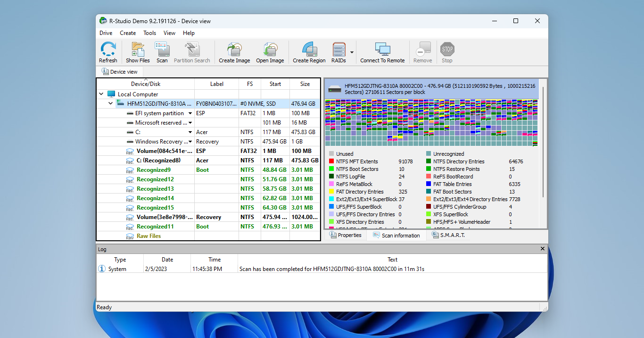
Task: Select the Recognized13 partition
Action: click(x=208, y=189)
